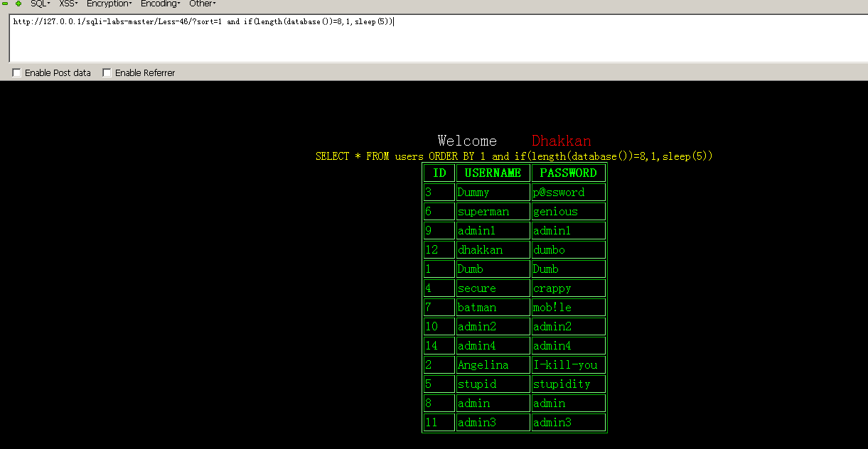
Task: Select admin1 in the USERNAME column
Action: click(493, 231)
